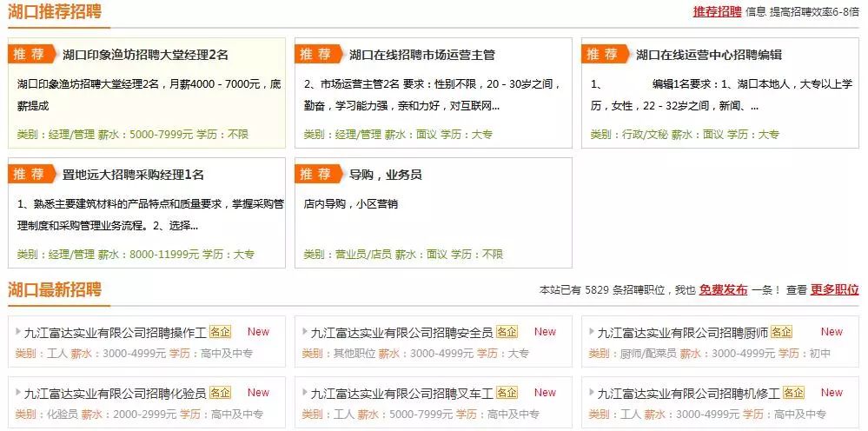868x431 pixels.
Task: Open 九江富达实业有限公司招聘机修工 listing
Action: [x=688, y=394]
